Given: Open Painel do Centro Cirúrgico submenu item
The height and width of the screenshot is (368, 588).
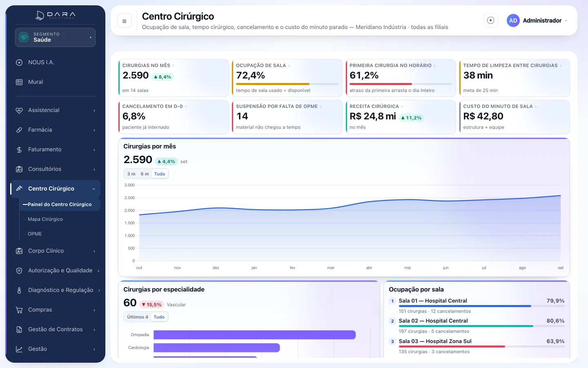Looking at the screenshot, I should [x=60, y=204].
